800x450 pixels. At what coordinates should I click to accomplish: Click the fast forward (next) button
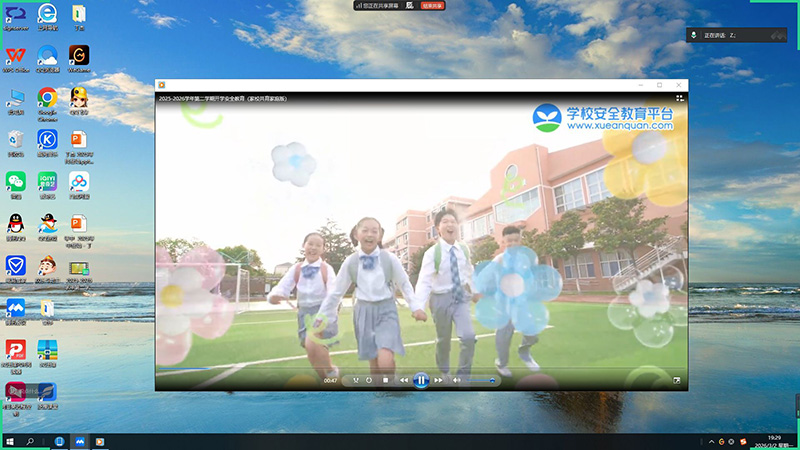439,380
